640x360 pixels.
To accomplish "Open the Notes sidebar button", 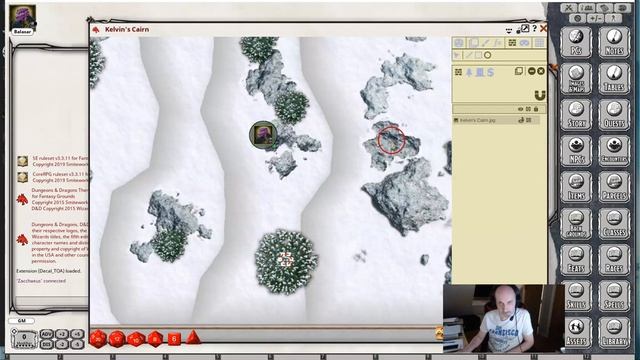I will coord(614,42).
